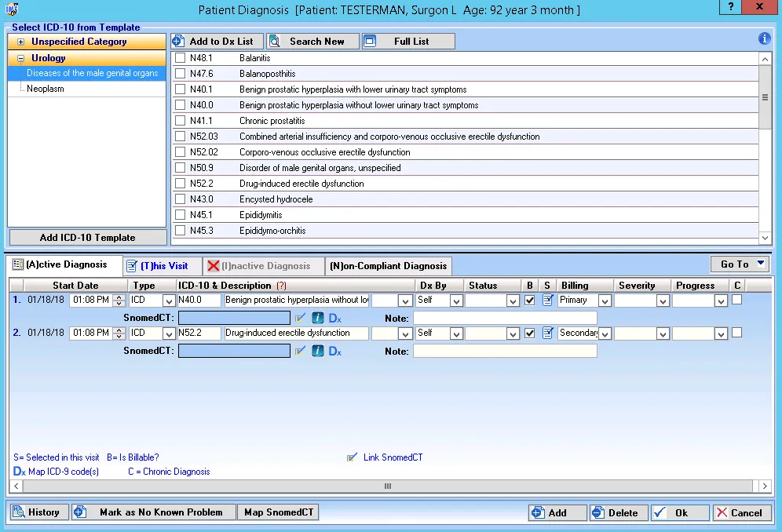Image resolution: width=782 pixels, height=532 pixels.
Task: Click Dx map icon in row 2
Action: click(334, 352)
